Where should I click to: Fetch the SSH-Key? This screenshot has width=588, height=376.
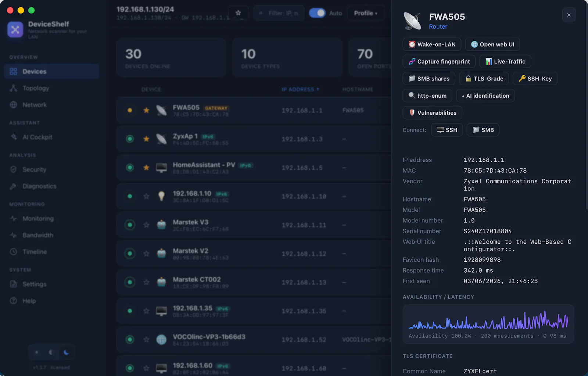(535, 79)
